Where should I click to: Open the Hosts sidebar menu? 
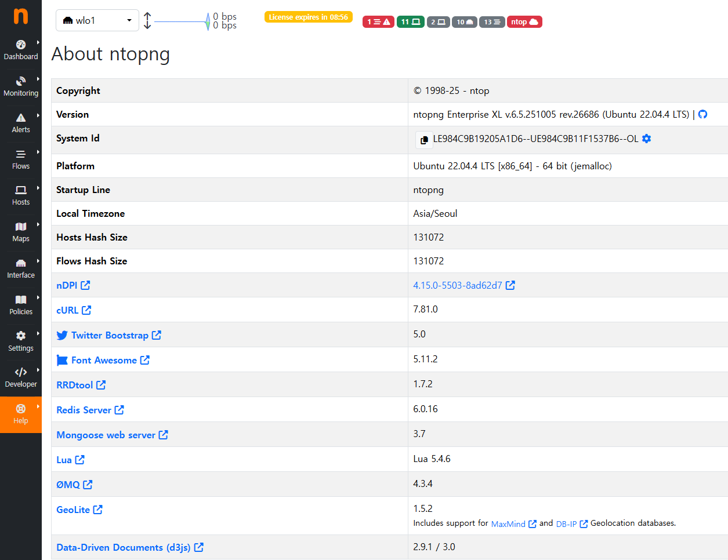21,196
